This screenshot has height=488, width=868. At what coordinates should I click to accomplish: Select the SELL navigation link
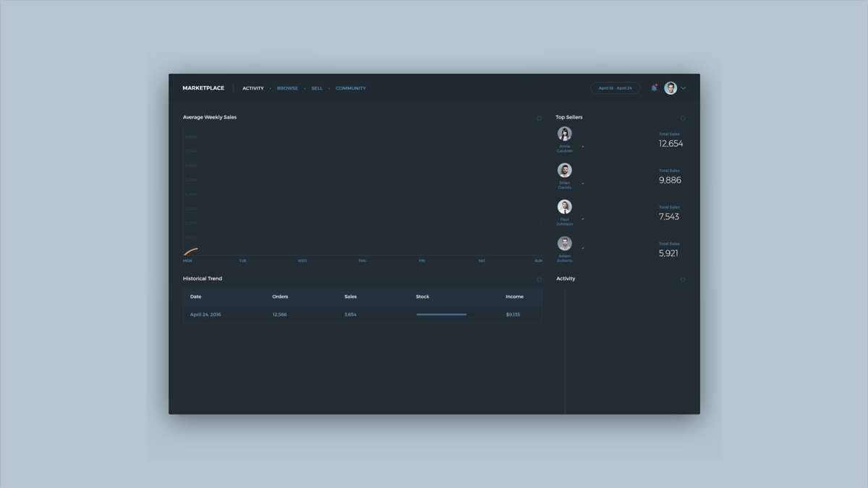(317, 87)
